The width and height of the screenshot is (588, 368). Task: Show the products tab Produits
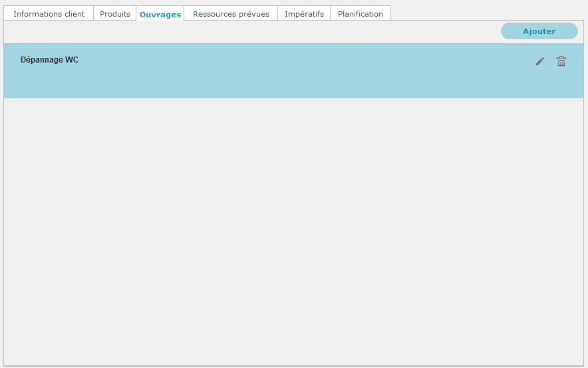point(115,14)
